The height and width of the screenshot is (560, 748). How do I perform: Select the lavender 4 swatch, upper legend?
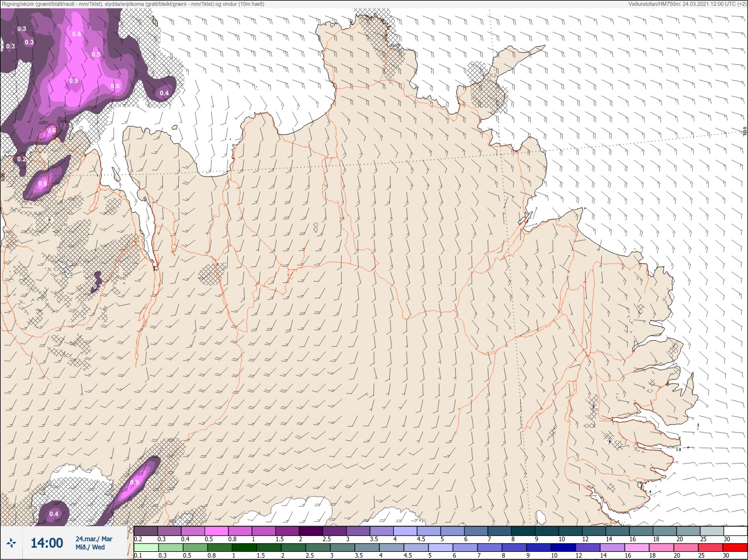coord(405,531)
